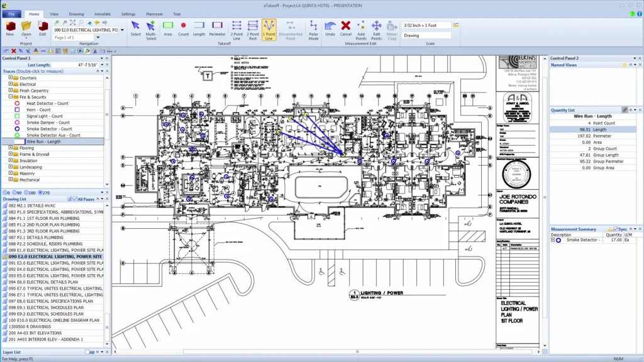Go to previous view with yellow arrow
This screenshot has height=362, width=644.
[x=97, y=23]
